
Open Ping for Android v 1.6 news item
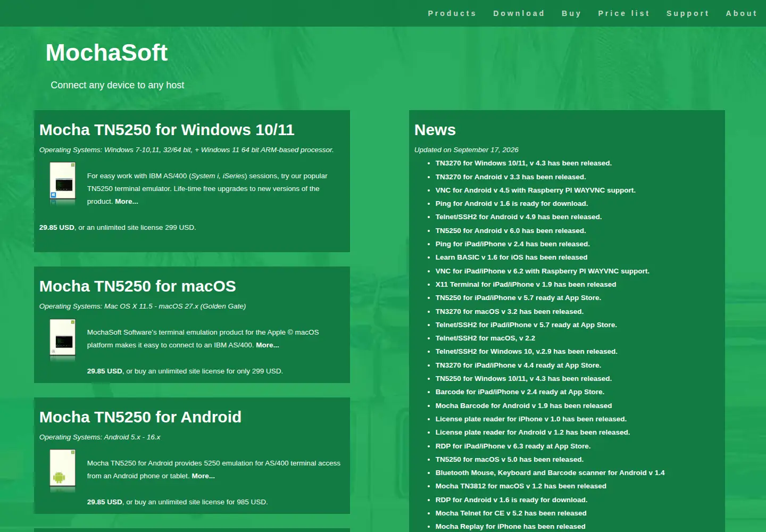pos(512,204)
